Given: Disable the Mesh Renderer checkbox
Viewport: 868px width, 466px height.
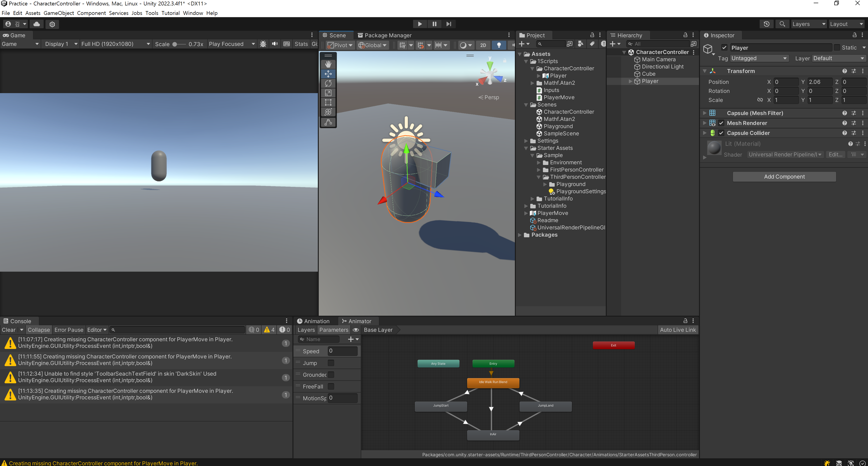Looking at the screenshot, I should pos(721,123).
